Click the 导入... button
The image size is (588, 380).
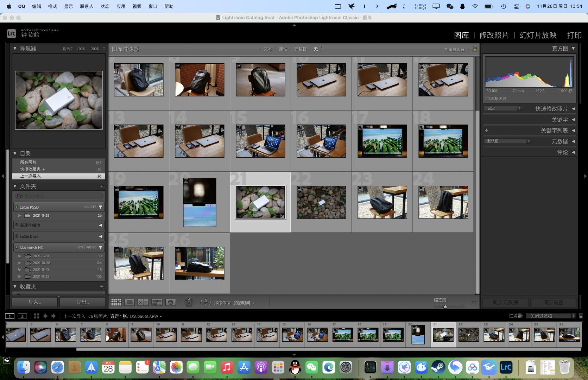tap(34, 302)
